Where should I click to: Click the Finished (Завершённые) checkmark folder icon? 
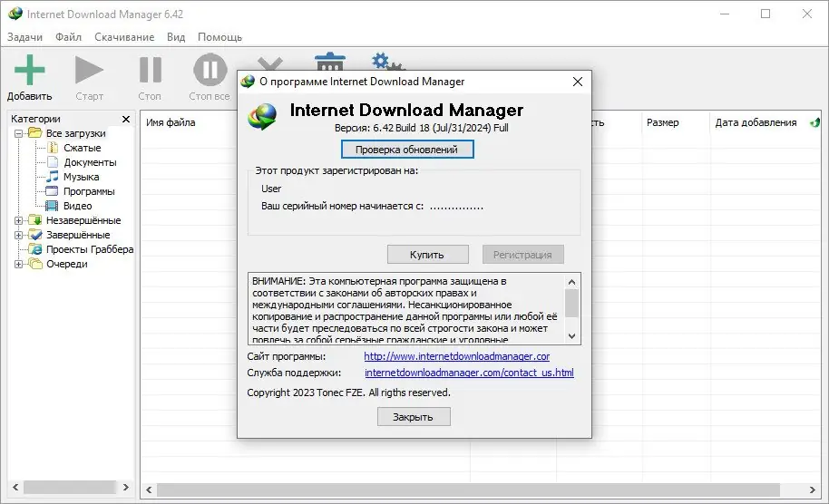pos(34,235)
